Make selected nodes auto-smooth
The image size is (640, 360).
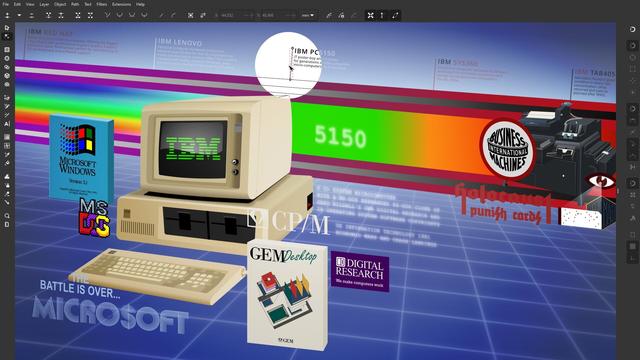tap(144, 15)
